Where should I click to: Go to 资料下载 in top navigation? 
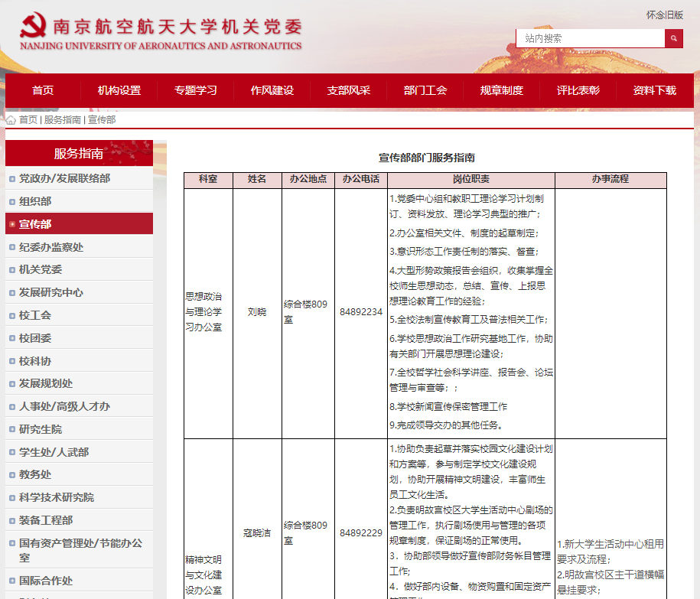pos(654,90)
